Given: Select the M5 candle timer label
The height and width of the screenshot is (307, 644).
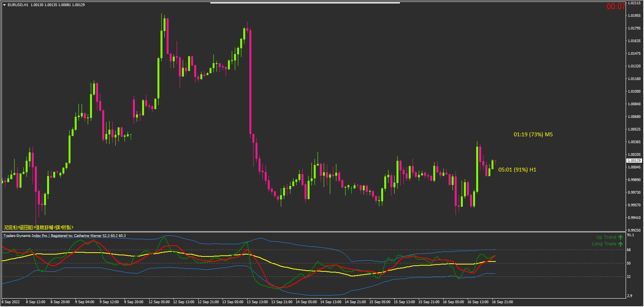Looking at the screenshot, I should pyautogui.click(x=533, y=134).
